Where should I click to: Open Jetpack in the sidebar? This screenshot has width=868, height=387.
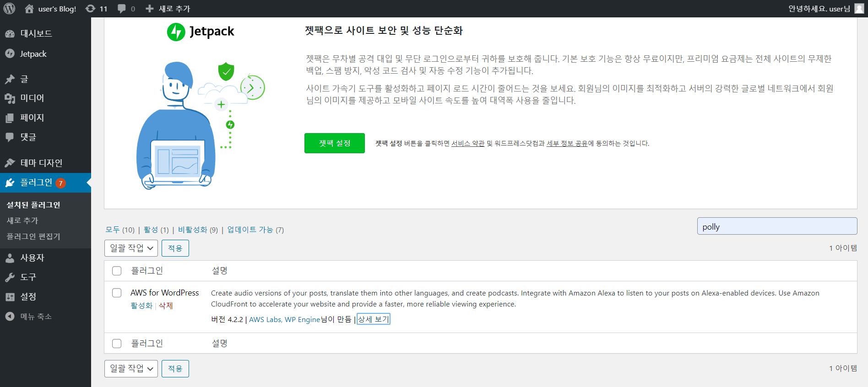pos(33,54)
